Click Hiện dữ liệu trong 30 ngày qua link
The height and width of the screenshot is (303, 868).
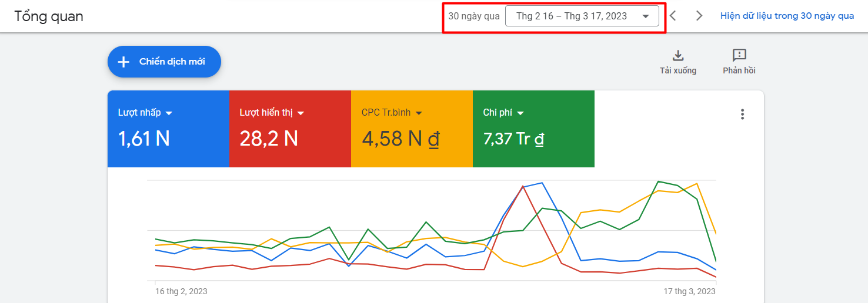tap(787, 16)
